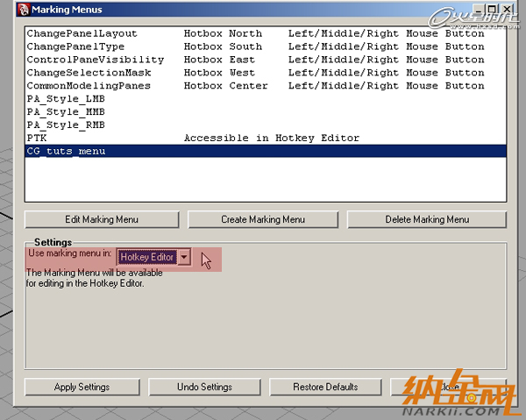Screen dimensions: 526x420
Task: Click the Edit Marking Menu button
Action: coord(102,219)
